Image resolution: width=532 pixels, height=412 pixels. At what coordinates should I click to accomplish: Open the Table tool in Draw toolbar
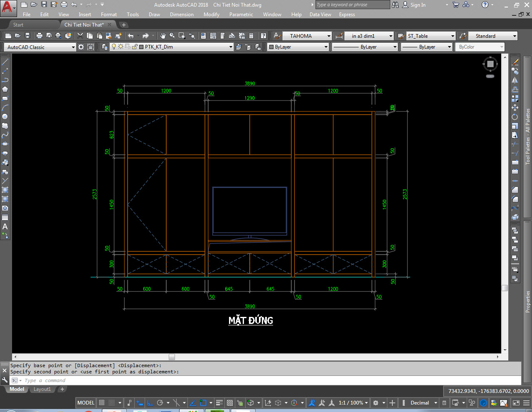(5, 217)
